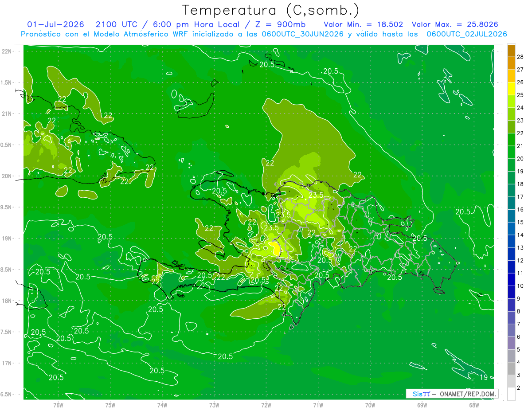
Task: Pick the topmost orange-brown band above 28
Action: click(x=511, y=51)
